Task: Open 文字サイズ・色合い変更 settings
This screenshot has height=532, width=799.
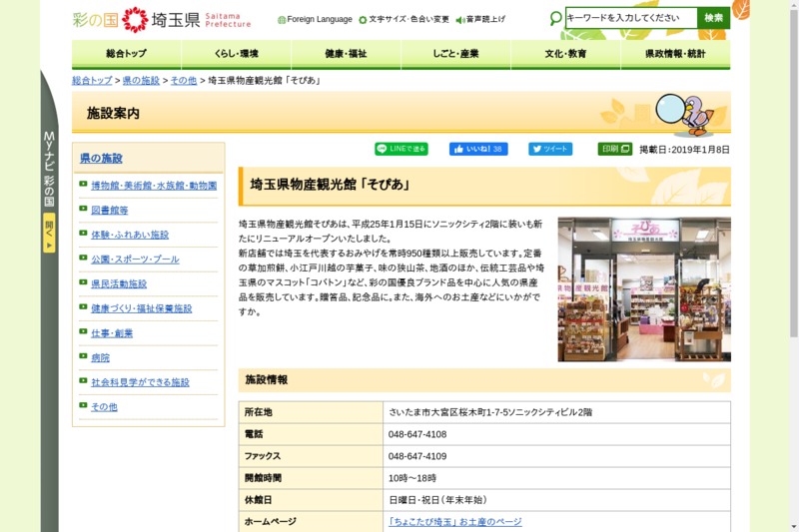Action: coord(403,19)
